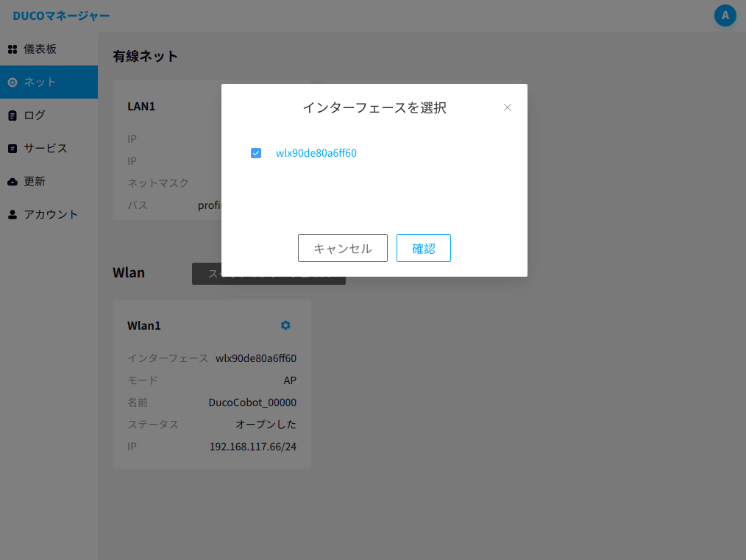Click the IP value 192.168.117.66/24
Screen dimensions: 746x560
tap(253, 446)
